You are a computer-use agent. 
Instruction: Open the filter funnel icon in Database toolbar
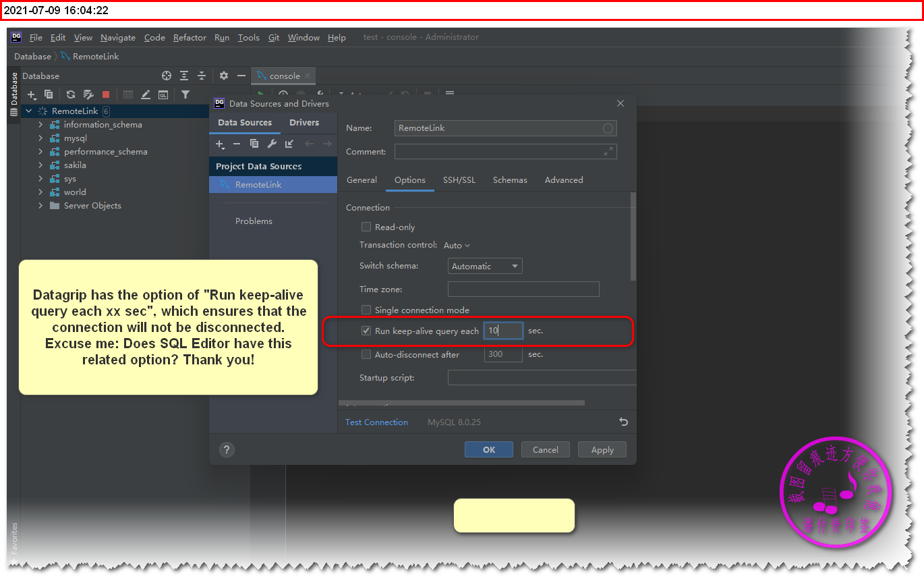click(x=185, y=95)
